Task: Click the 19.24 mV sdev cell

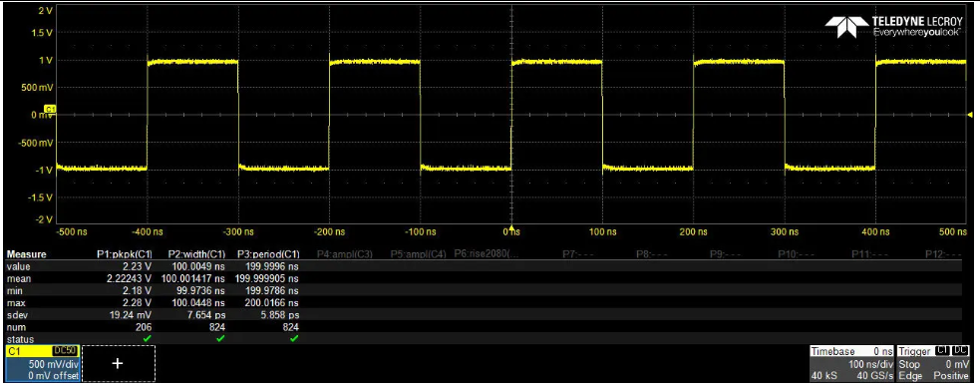Action: point(131,314)
